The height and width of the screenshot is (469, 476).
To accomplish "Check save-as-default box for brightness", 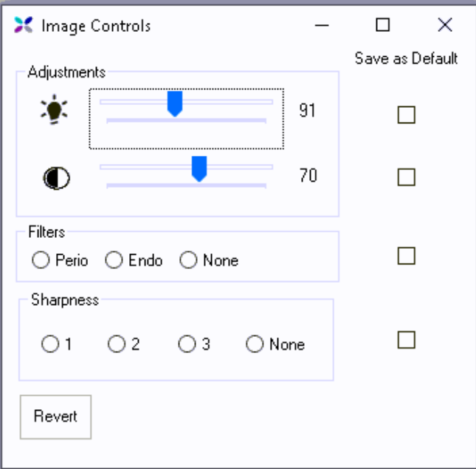I will (x=407, y=114).
